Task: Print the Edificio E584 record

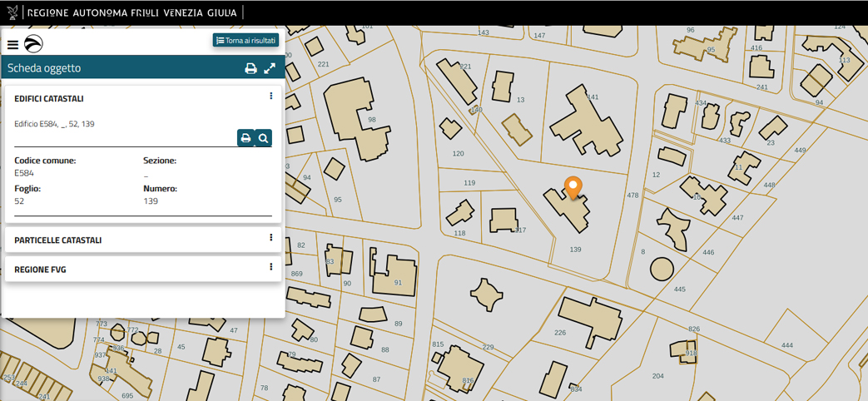Action: [246, 138]
